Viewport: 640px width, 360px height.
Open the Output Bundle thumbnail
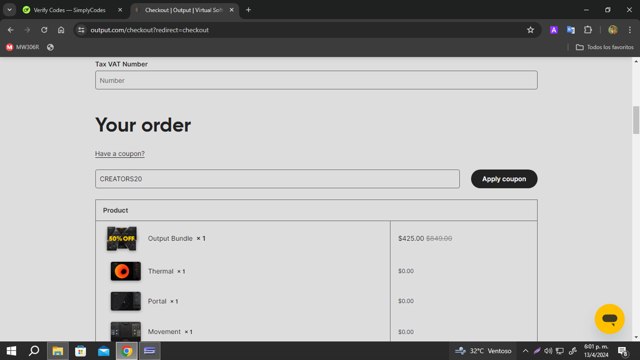click(122, 238)
